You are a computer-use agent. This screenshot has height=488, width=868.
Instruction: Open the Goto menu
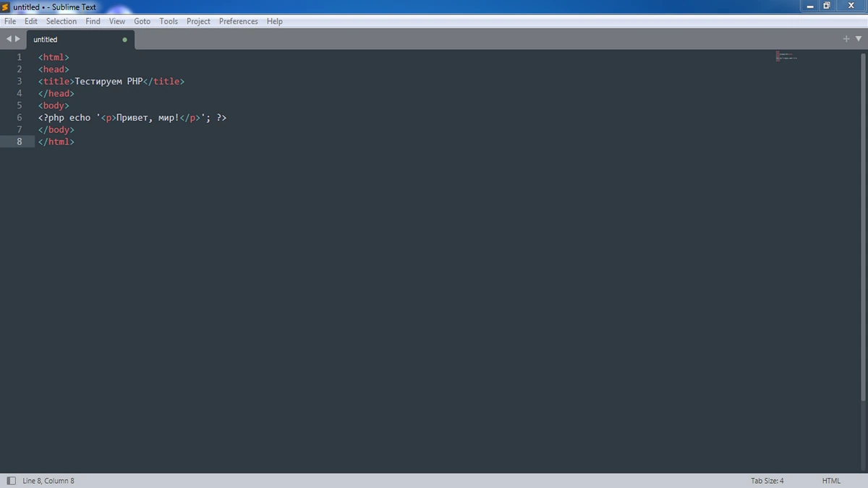click(x=142, y=21)
